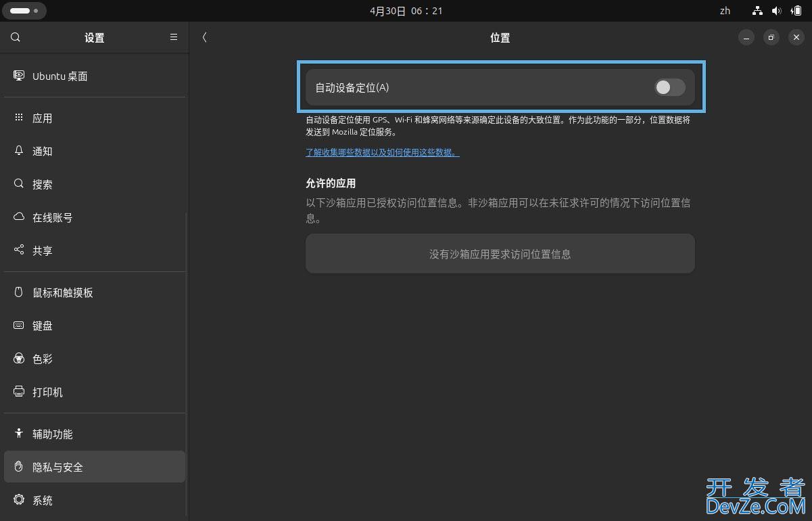Viewport: 812px width, 521px height.
Task: Click the 打印机 printer icon
Action: 19,392
